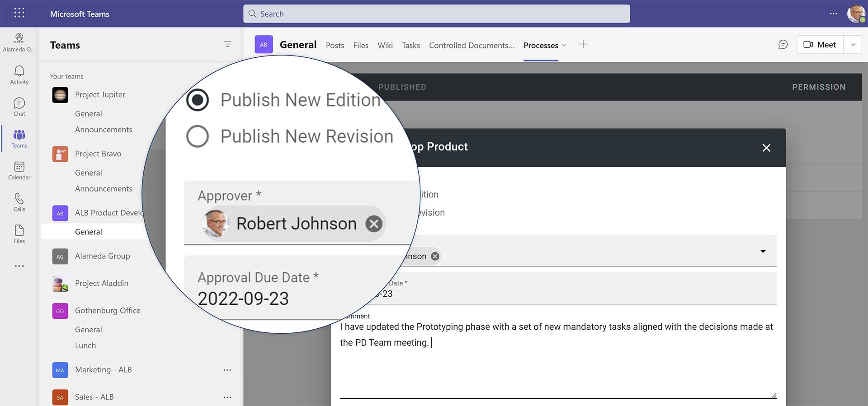Viewport: 868px width, 406px height.
Task: Click Alameda Group AG avatar
Action: point(60,257)
